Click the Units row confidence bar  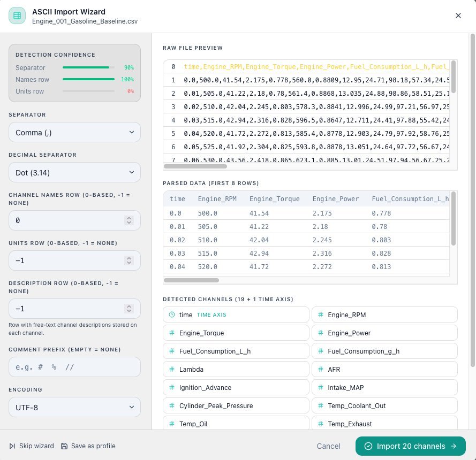[89, 91]
